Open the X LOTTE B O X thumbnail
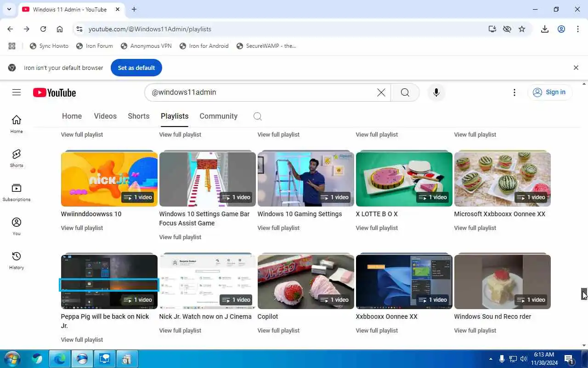This screenshot has width=588, height=368. point(404,179)
